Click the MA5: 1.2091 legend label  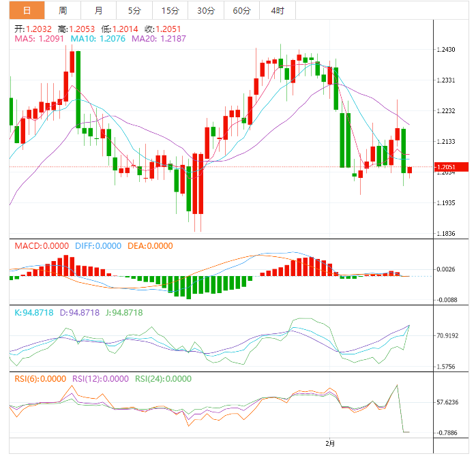(40, 39)
